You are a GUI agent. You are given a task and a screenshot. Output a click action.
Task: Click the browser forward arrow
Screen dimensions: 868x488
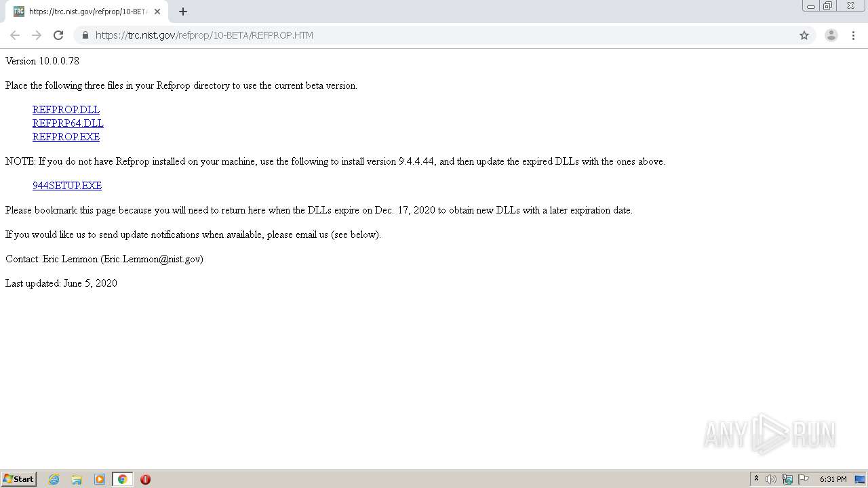click(x=37, y=35)
